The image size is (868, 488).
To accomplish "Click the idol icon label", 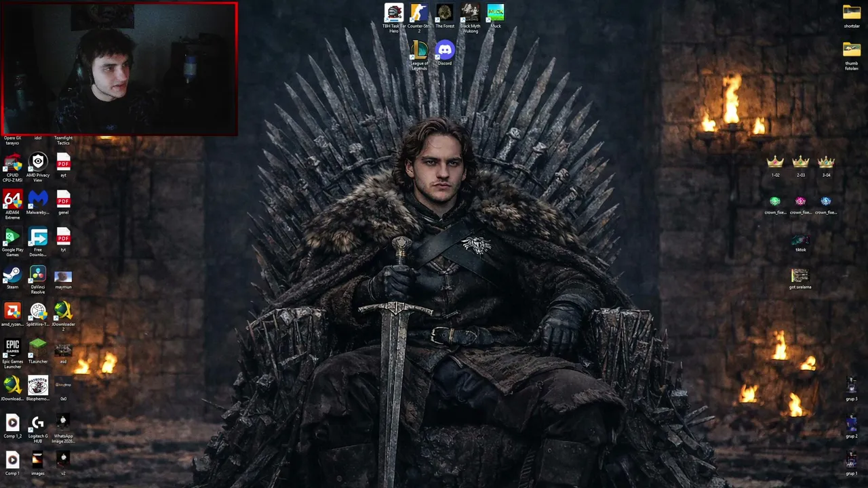I will pos(38,138).
